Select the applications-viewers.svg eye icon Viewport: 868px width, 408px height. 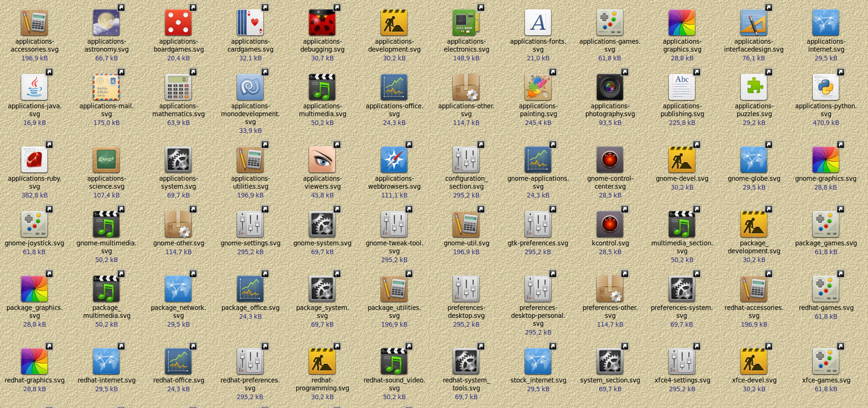[322, 159]
